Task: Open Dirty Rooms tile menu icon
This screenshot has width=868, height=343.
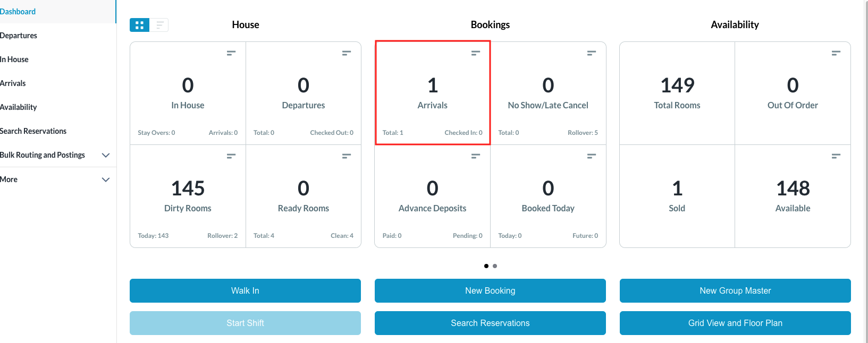Action: coord(231,156)
